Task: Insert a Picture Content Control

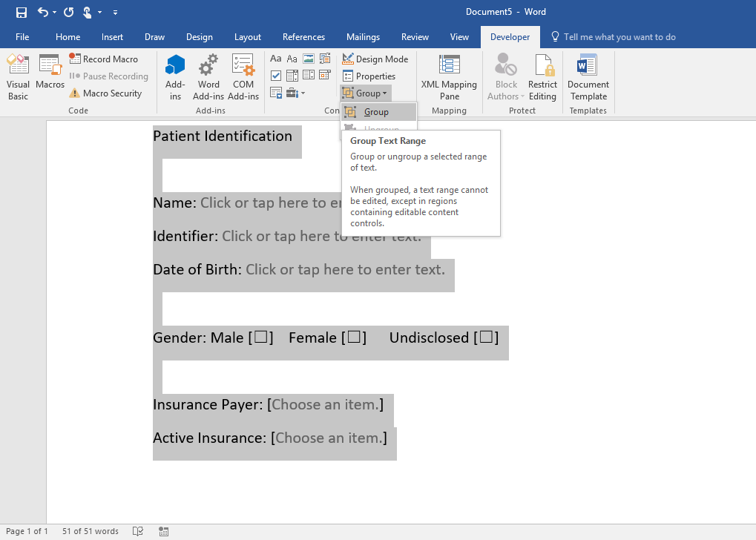Action: [309, 59]
